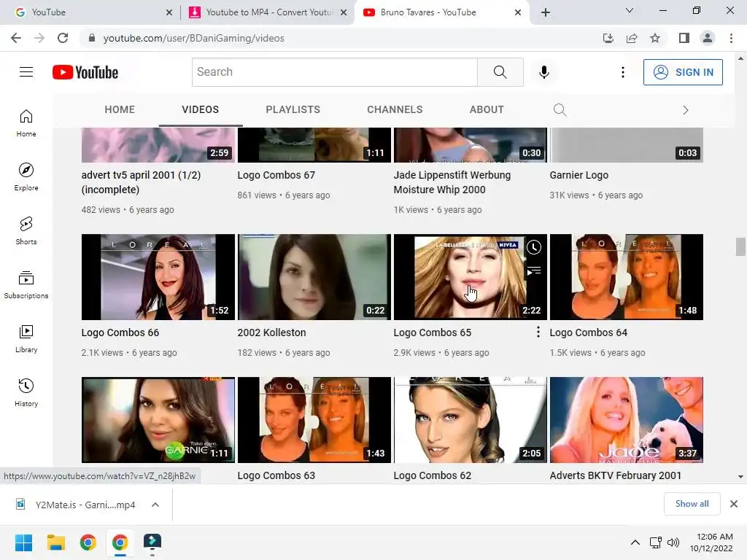747x560 pixels.
Task: Click in the YouTube Search field
Action: (334, 72)
